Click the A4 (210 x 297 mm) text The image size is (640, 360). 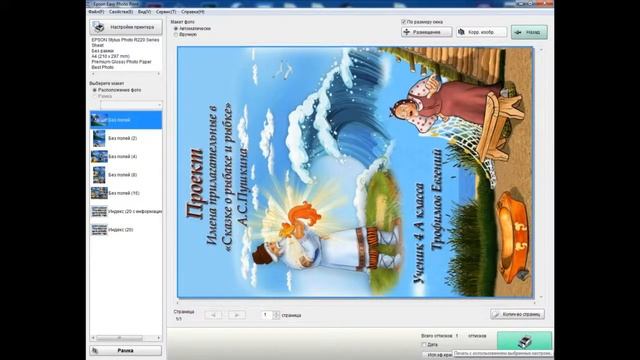[110, 56]
